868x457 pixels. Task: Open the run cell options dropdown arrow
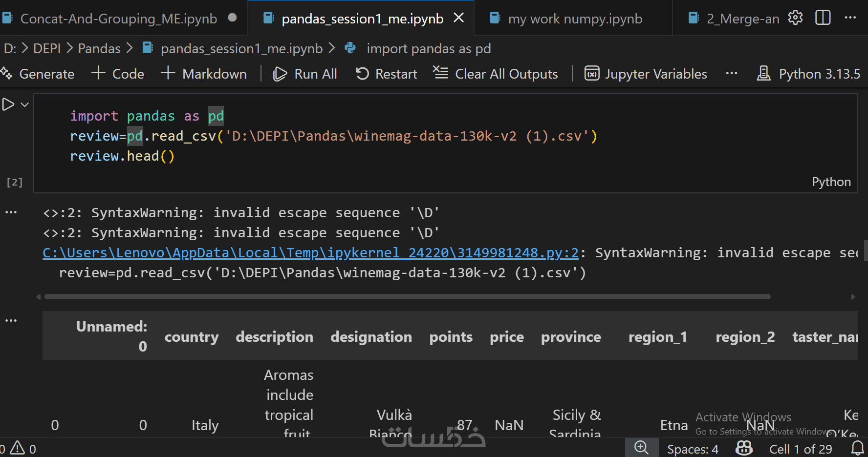pyautogui.click(x=25, y=104)
